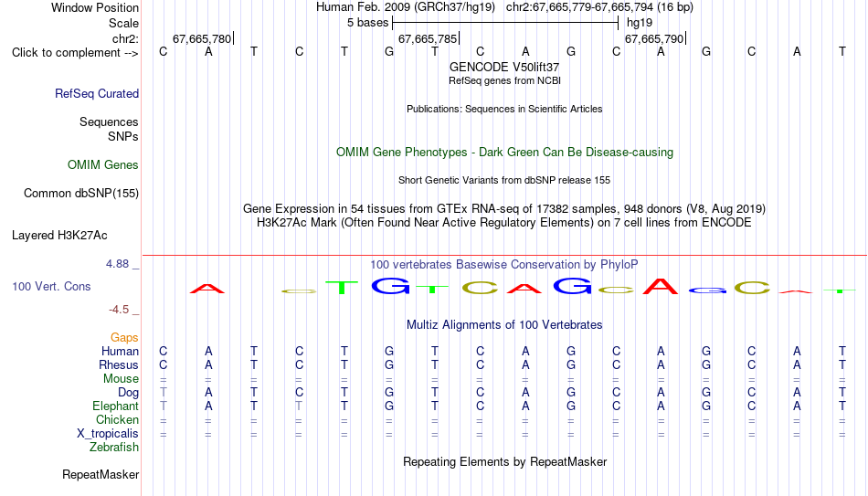This screenshot has height=496, width=868.
Task: Open the RefSeq Curated track label
Action: click(97, 93)
